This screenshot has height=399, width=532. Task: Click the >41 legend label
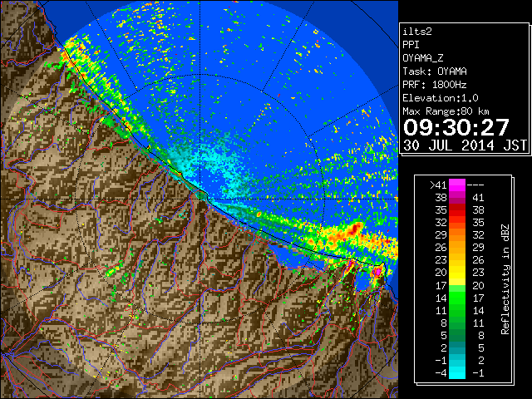(x=438, y=185)
